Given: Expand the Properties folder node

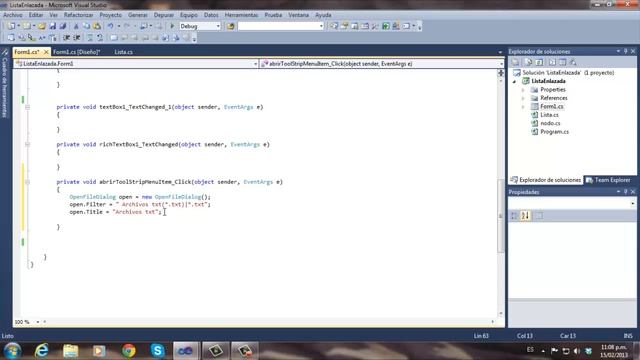Looking at the screenshot, I should point(523,90).
